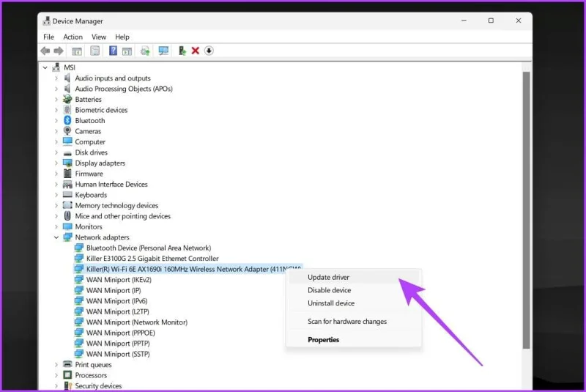
Task: Select WAN Miniport (IP)
Action: click(114, 290)
